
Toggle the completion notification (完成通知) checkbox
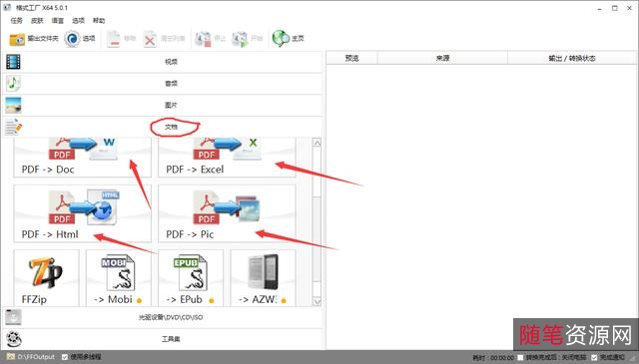pos(594,357)
